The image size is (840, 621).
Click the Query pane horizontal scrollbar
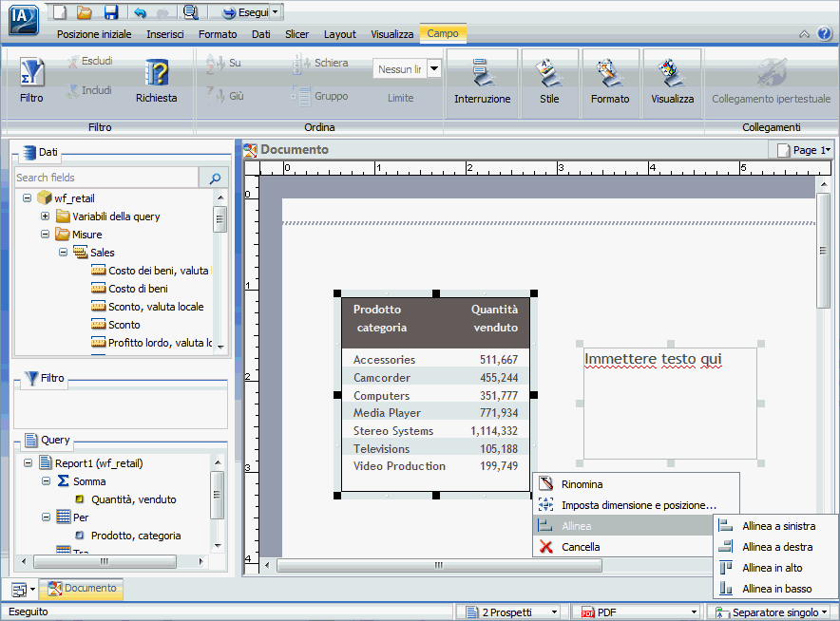(105, 561)
